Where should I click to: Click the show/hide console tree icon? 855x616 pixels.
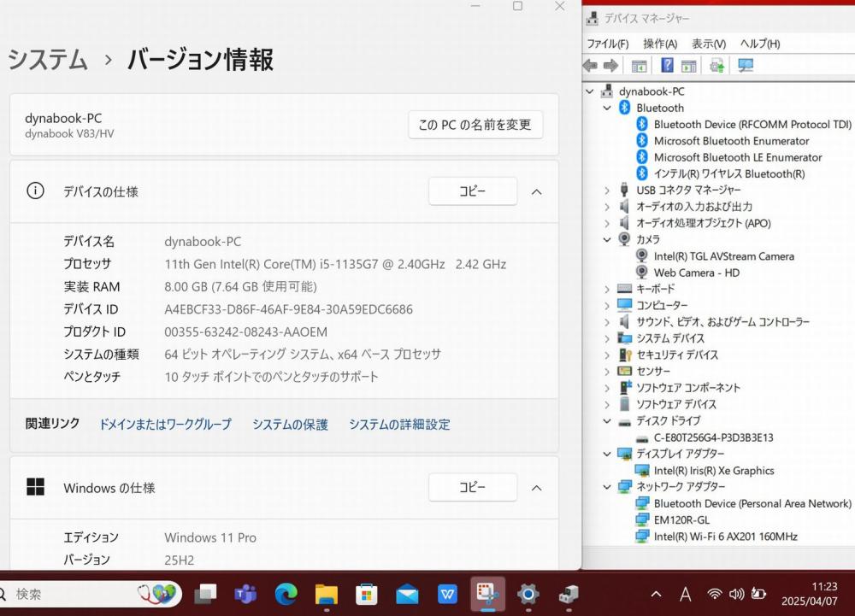639,66
